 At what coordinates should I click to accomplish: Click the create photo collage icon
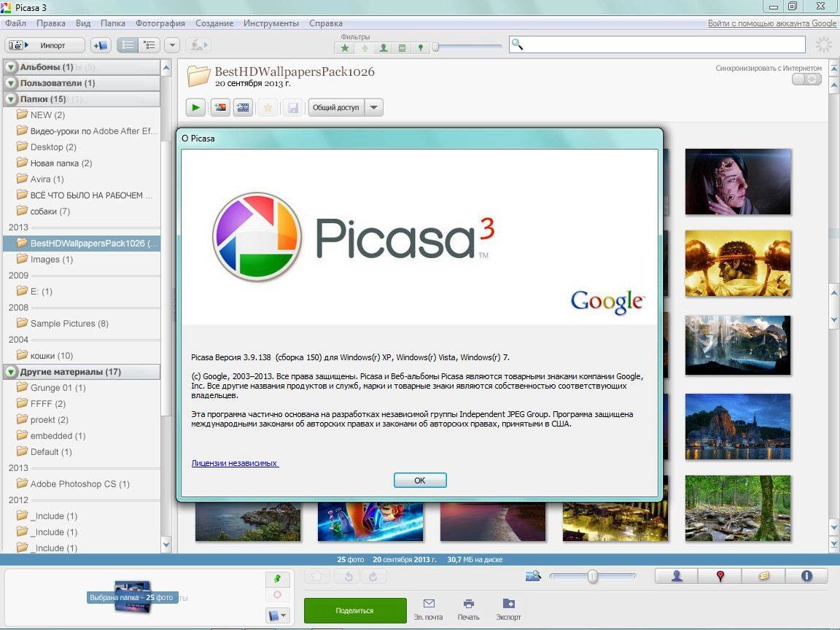219,108
